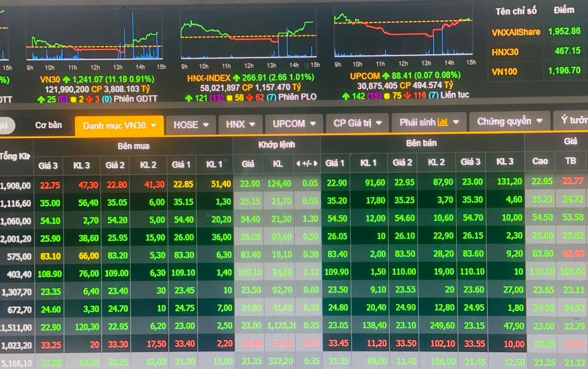Click red down arrow under HNX-INDEX showing 62
The width and height of the screenshot is (588, 369).
coord(250,97)
